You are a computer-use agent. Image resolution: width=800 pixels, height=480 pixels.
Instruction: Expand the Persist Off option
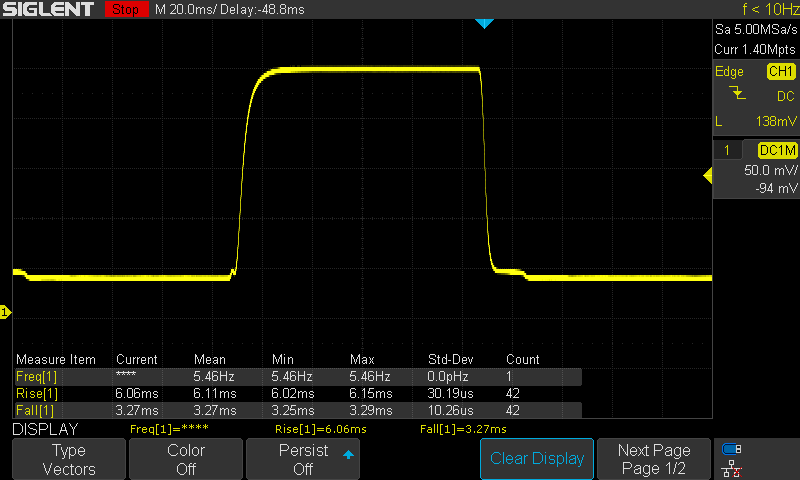click(303, 459)
